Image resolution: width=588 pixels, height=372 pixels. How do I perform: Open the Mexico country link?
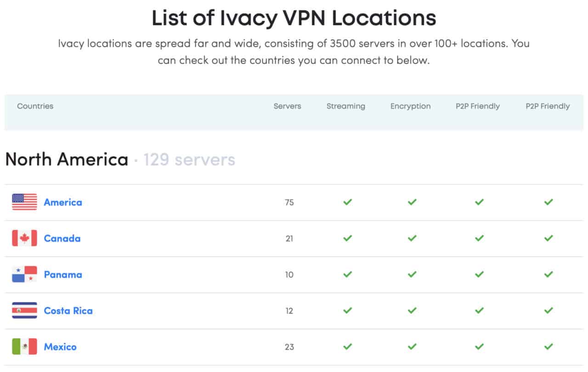click(x=60, y=347)
